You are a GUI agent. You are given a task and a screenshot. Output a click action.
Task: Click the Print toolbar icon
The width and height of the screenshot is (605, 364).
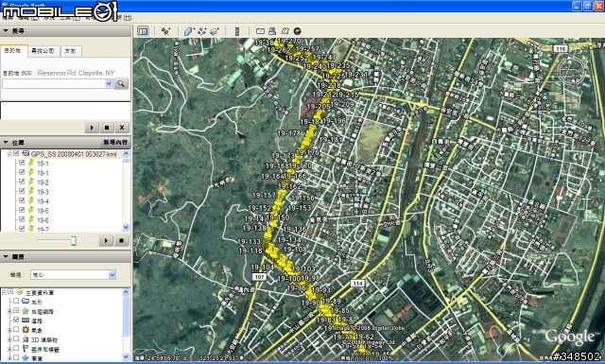[272, 31]
